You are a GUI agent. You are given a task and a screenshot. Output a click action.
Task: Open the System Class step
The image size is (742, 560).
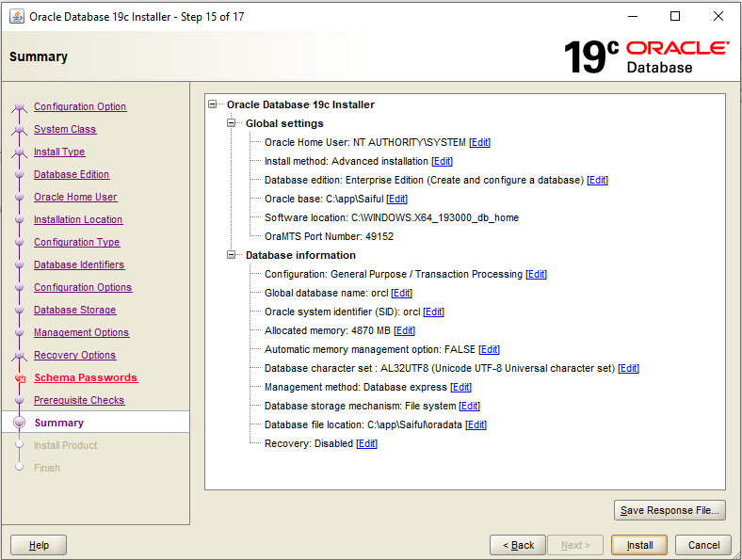[x=65, y=129]
